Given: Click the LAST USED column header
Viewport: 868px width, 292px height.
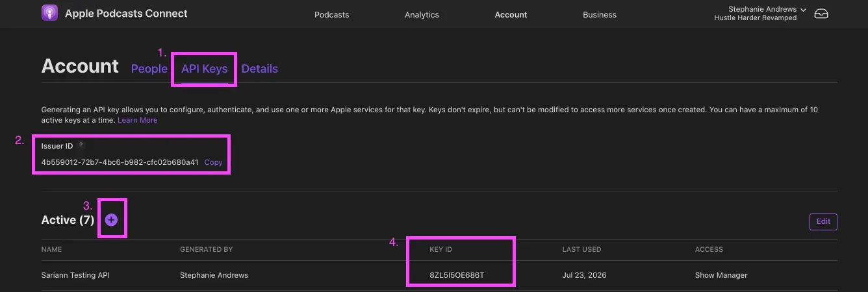Looking at the screenshot, I should (581, 249).
